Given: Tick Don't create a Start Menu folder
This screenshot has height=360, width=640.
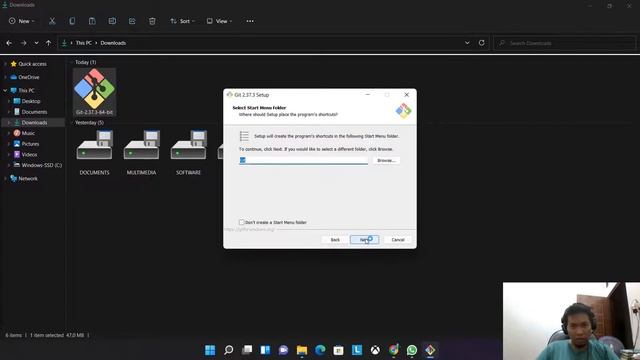Looking at the screenshot, I should (242, 222).
